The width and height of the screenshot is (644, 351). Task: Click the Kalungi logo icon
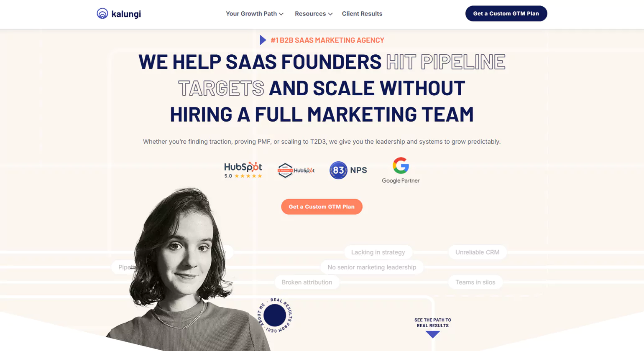[102, 14]
